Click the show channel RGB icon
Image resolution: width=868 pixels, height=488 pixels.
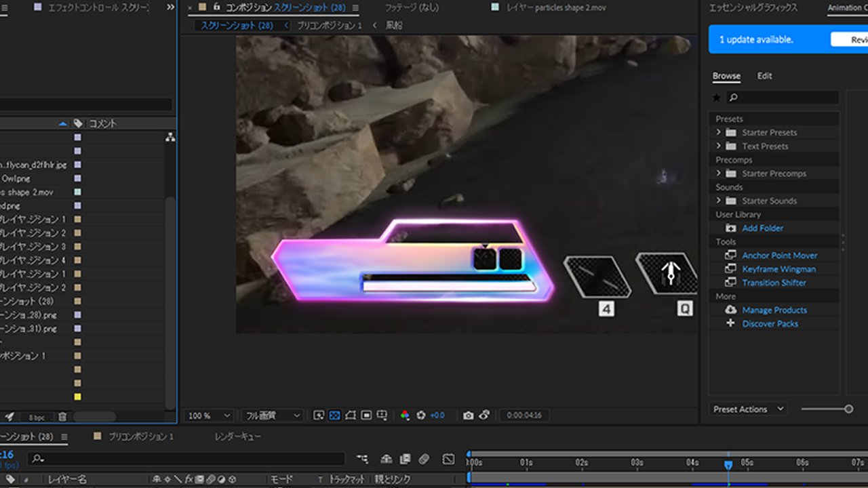click(405, 415)
